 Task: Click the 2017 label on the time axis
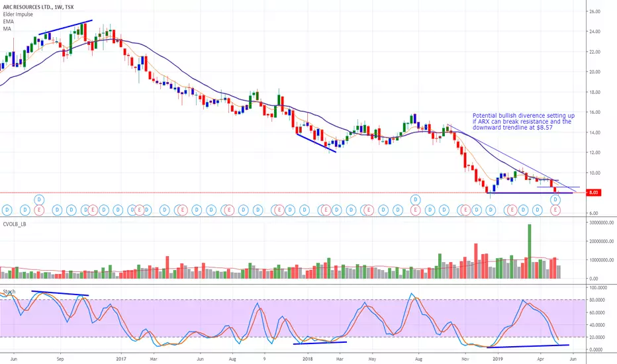121,359
